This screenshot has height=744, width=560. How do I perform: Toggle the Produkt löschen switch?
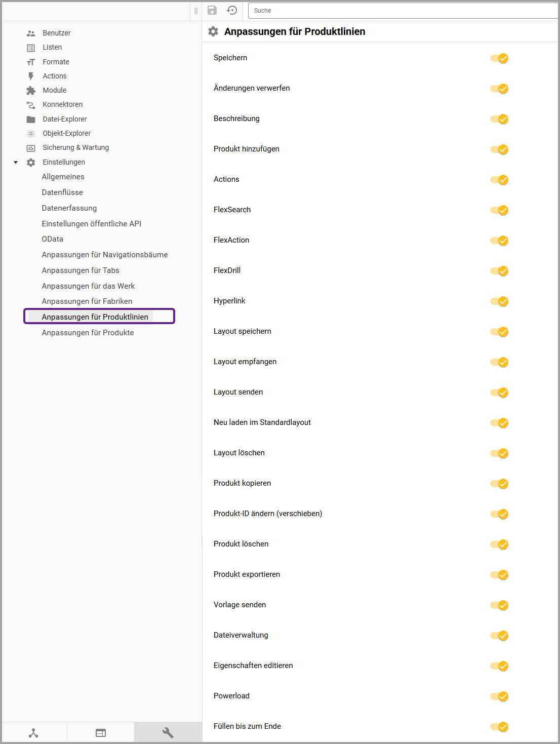pyautogui.click(x=499, y=544)
